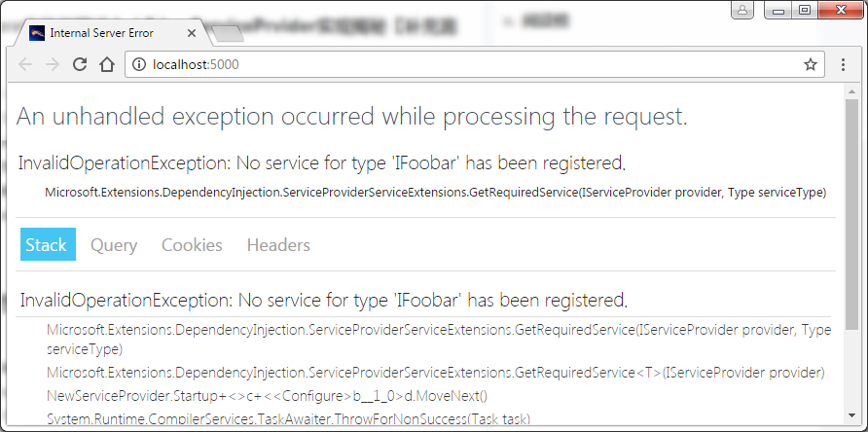The height and width of the screenshot is (432, 868).
Task: Open a new browser tab
Action: [x=228, y=34]
